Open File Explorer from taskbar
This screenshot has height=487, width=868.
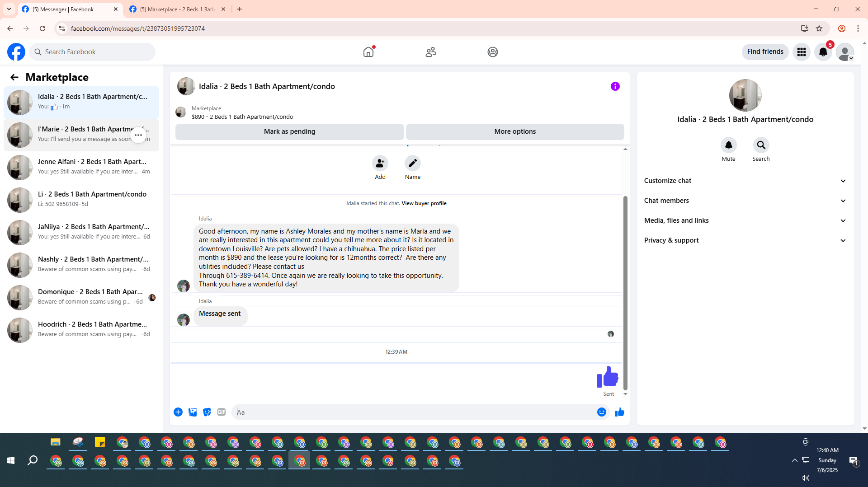55,442
